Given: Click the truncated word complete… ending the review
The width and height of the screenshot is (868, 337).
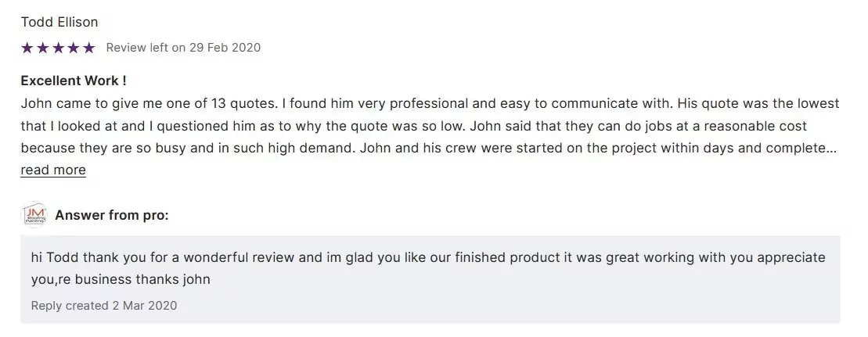Looking at the screenshot, I should (x=805, y=148).
